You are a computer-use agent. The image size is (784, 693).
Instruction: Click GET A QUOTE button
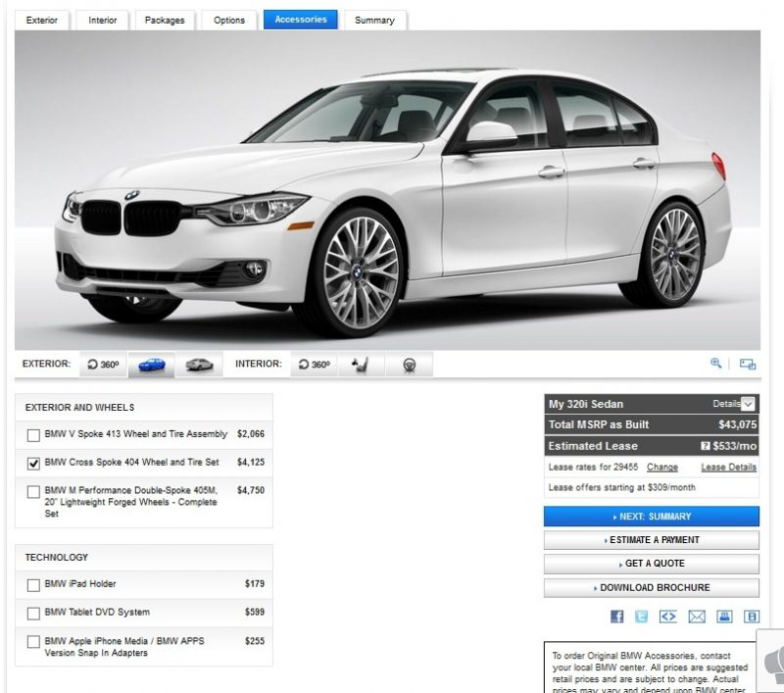point(652,564)
